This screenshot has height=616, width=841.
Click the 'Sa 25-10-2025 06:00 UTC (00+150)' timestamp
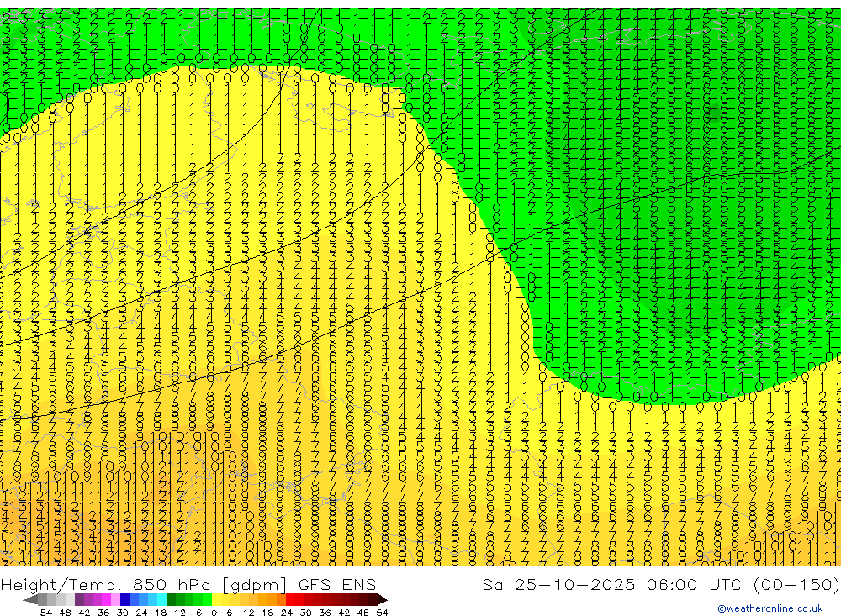pos(661,584)
